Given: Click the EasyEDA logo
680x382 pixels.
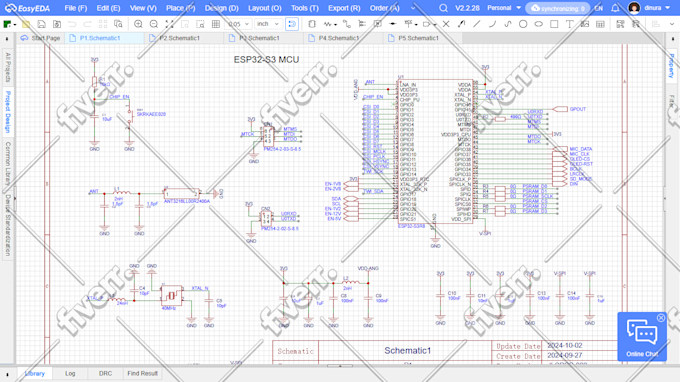Looking at the screenshot, I should coord(27,8).
